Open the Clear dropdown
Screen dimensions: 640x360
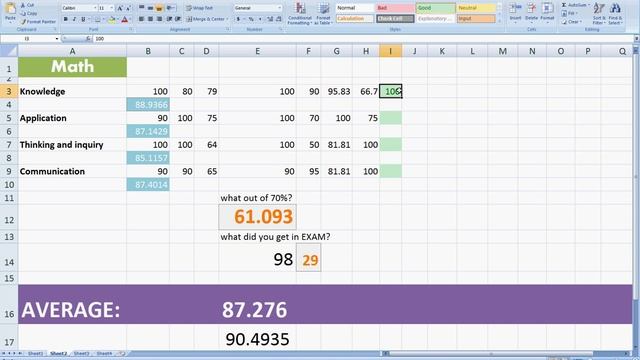571,22
